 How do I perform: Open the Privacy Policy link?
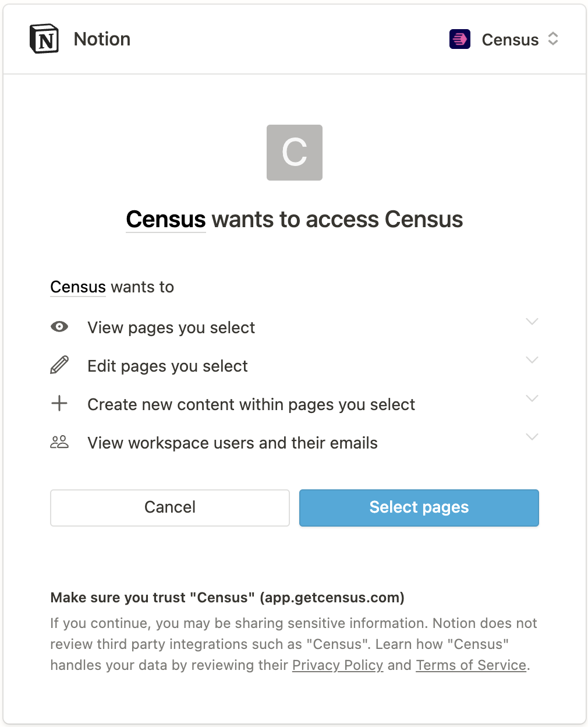tap(338, 665)
